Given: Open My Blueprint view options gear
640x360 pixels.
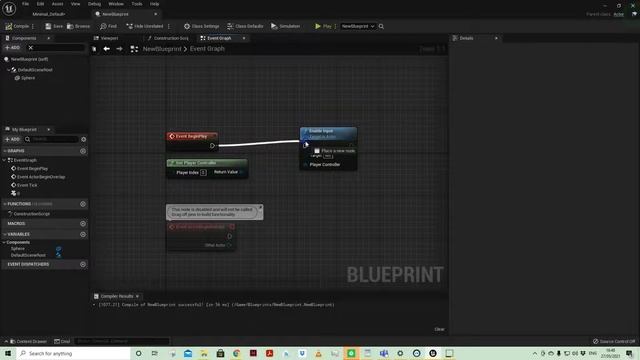Looking at the screenshot, I should point(84,139).
